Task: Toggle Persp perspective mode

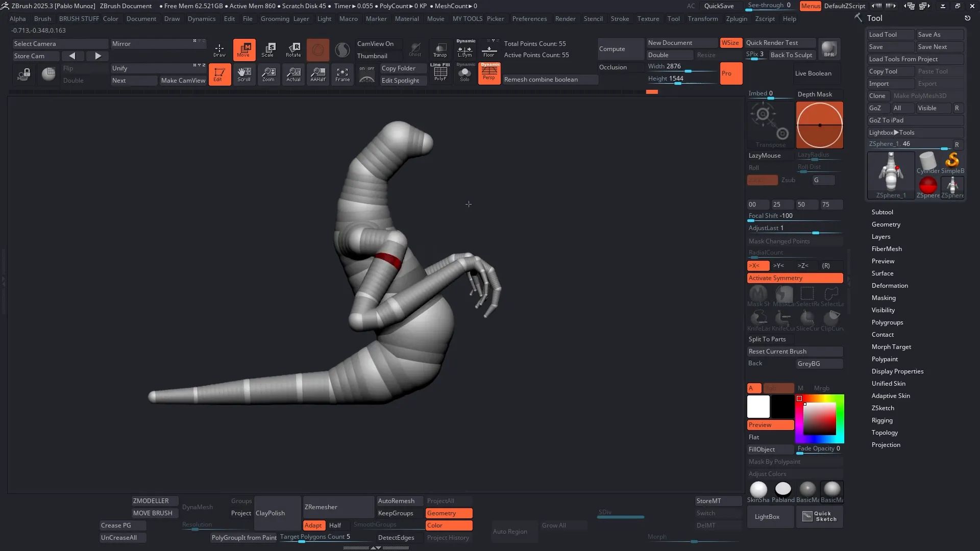Action: pos(489,73)
